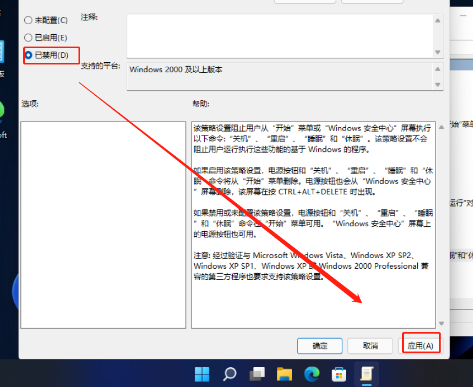Click the 确定 button
Screen dimensions: 473x387
[x=320, y=346]
